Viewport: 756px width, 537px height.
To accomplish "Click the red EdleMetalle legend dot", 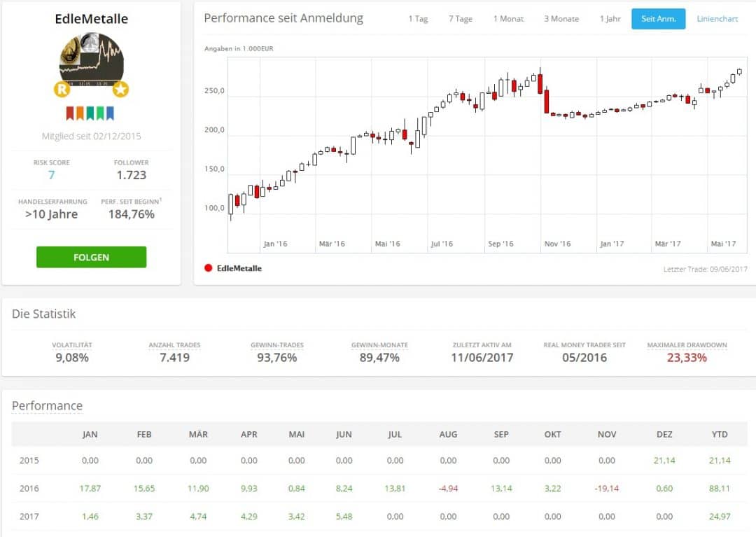I will tap(208, 268).
